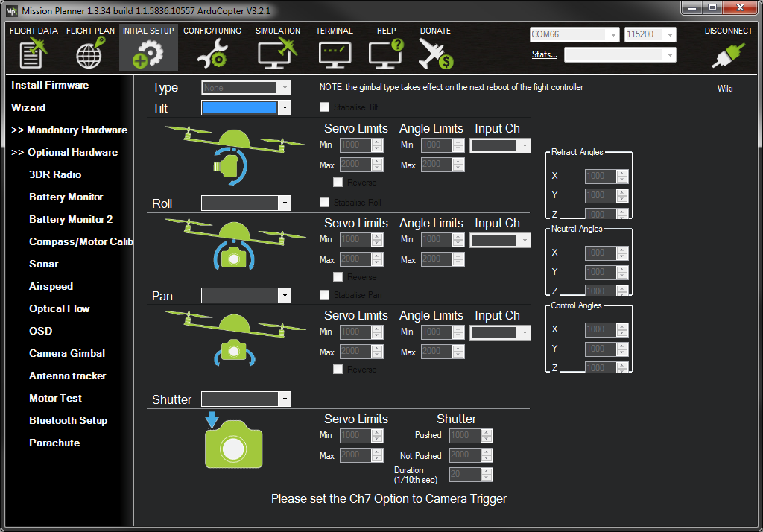Open the Wizard page
Screen dimensions: 763x532
coord(28,107)
